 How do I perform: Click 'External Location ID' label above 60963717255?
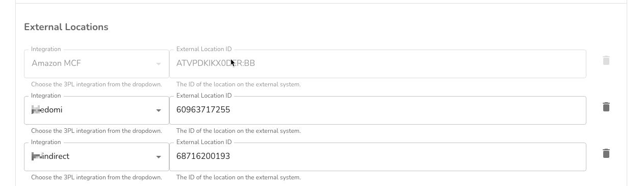tap(204, 96)
